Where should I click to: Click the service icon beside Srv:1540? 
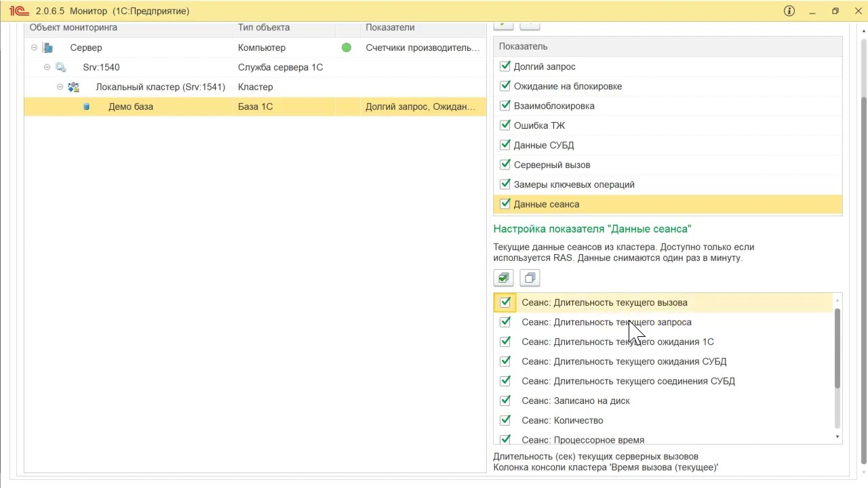pyautogui.click(x=60, y=67)
